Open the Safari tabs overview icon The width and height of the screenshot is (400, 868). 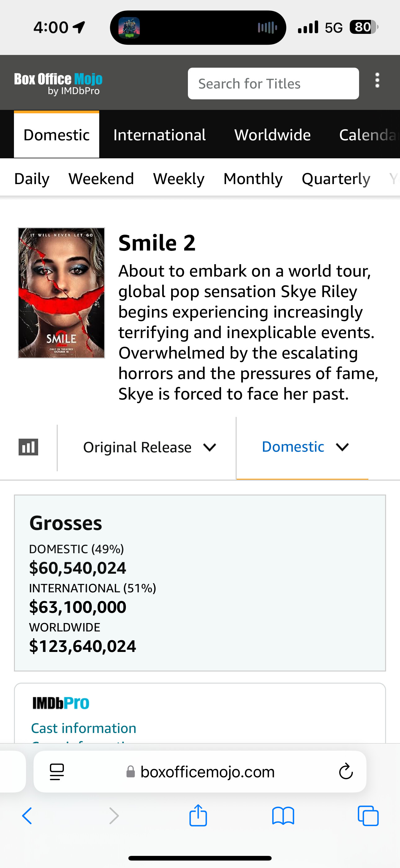[368, 816]
